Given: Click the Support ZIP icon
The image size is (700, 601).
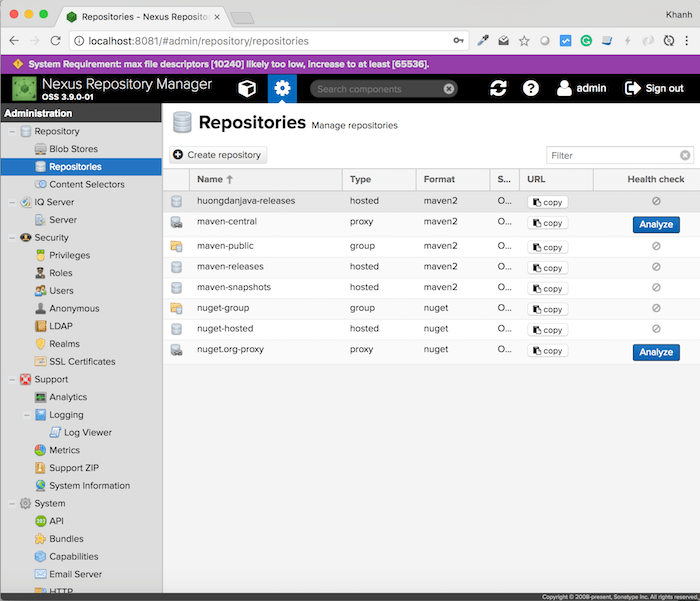Looking at the screenshot, I should [x=40, y=468].
